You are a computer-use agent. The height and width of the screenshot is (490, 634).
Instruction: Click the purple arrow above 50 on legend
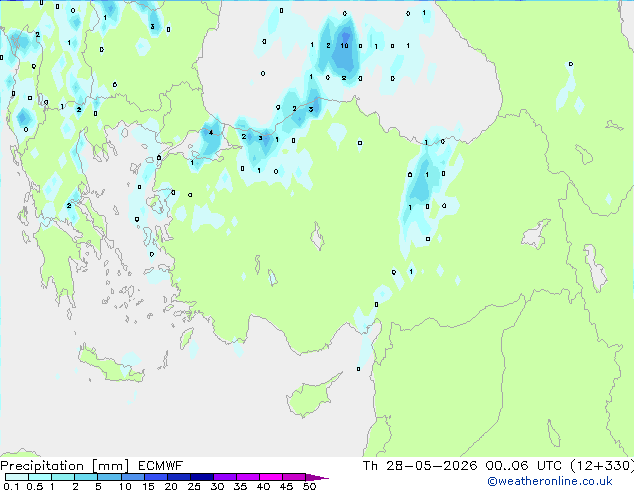click(x=317, y=477)
